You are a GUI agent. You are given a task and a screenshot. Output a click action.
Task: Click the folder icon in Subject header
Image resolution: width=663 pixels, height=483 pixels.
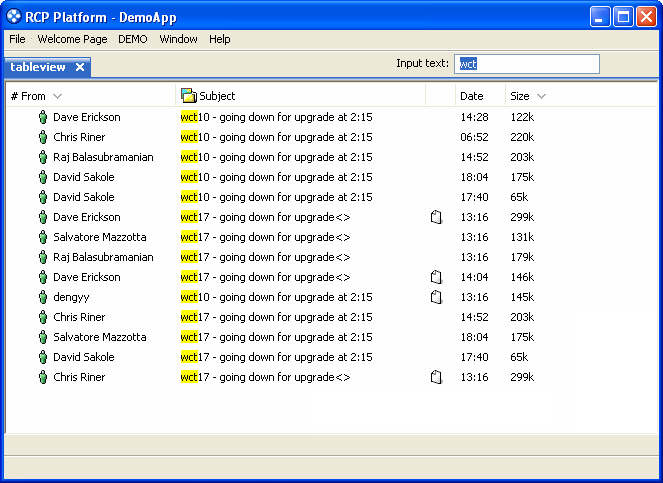[x=189, y=96]
